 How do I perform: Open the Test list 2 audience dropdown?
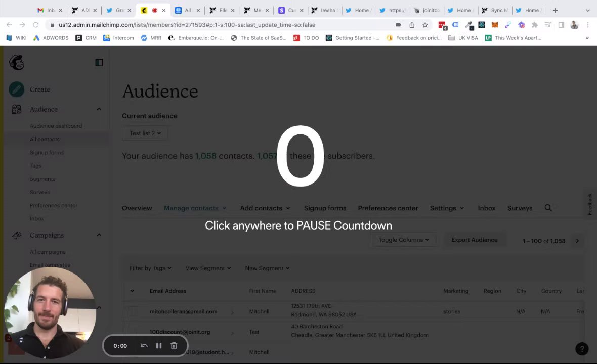click(145, 133)
